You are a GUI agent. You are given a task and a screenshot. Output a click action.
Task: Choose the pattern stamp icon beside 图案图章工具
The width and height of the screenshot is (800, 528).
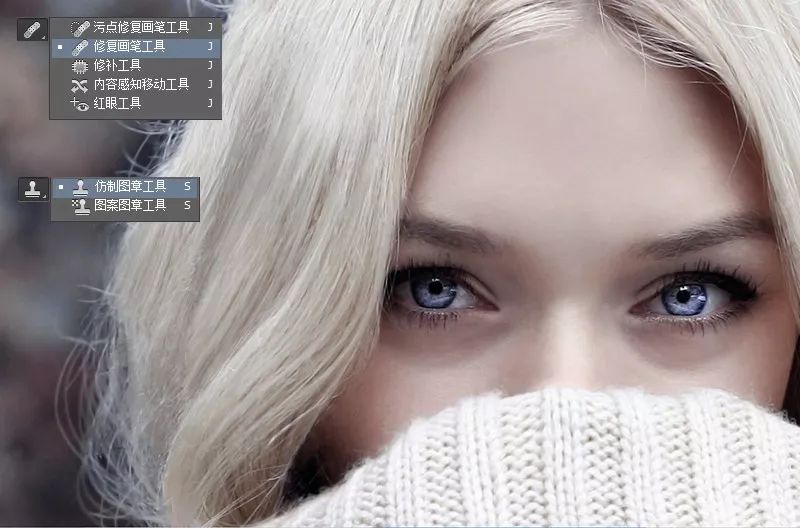coord(80,206)
